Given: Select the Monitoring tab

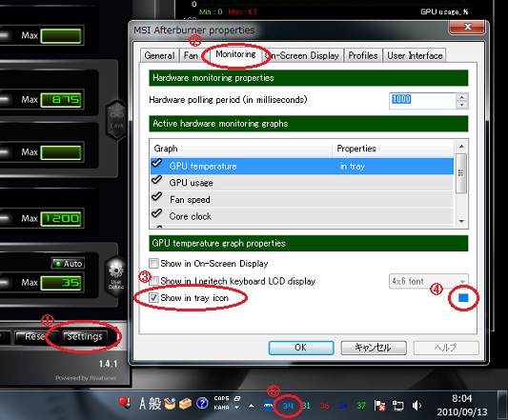Looking at the screenshot, I should [235, 54].
